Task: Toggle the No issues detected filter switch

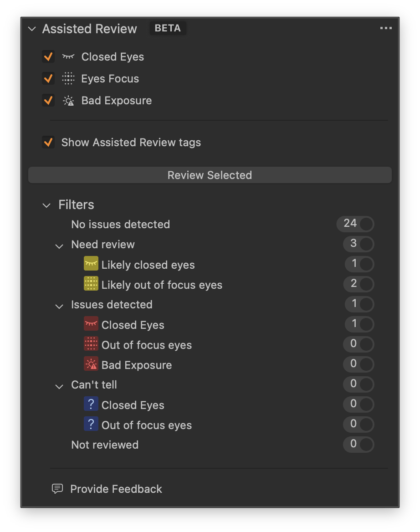Action: pyautogui.click(x=355, y=224)
